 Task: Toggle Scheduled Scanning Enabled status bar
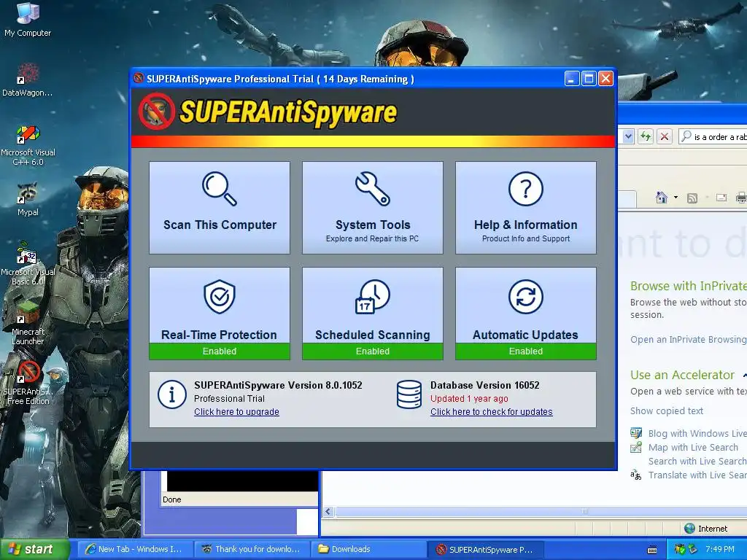(373, 351)
